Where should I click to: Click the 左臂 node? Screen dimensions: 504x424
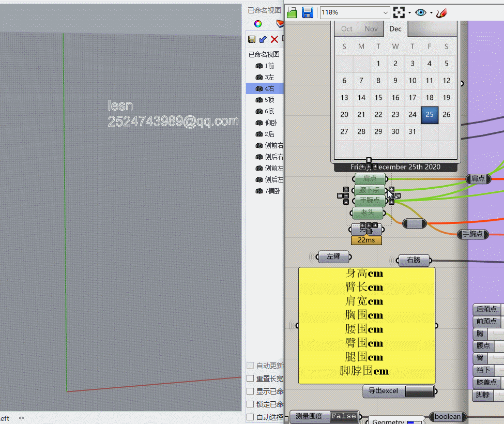tap(333, 256)
